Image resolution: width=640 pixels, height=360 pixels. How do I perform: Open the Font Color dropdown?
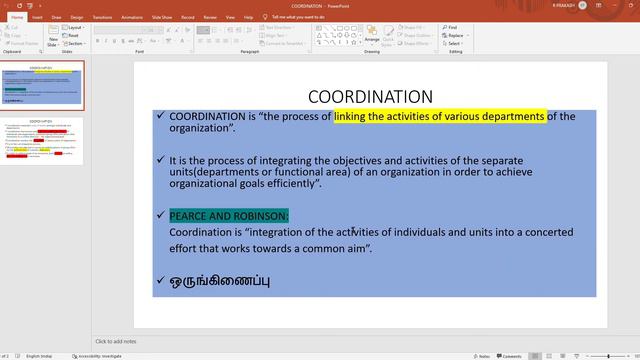pos(183,41)
